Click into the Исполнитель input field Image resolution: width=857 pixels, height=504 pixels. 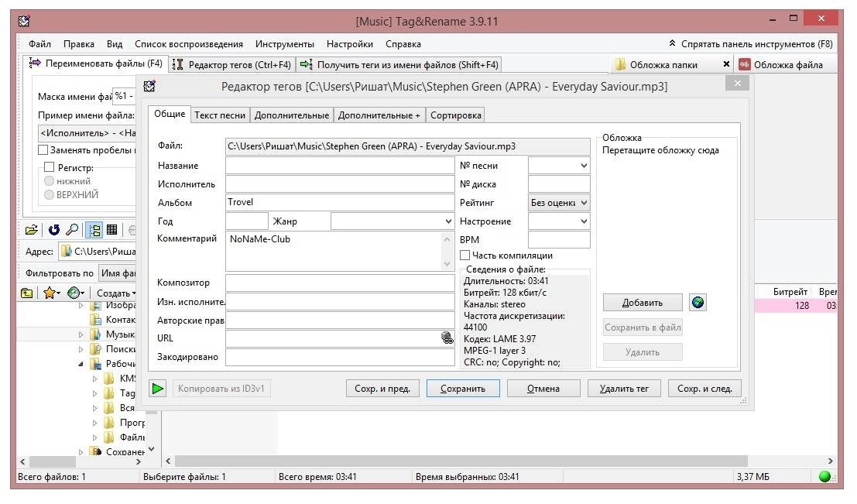[340, 184]
